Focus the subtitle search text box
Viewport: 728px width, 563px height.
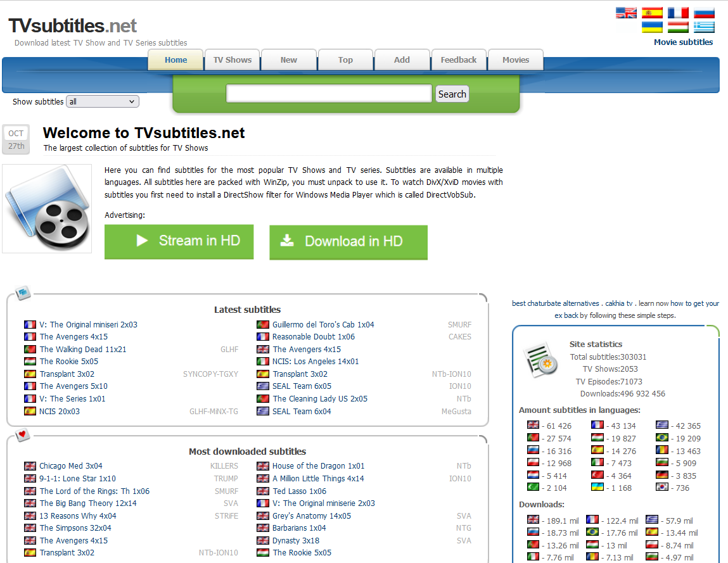click(x=329, y=93)
